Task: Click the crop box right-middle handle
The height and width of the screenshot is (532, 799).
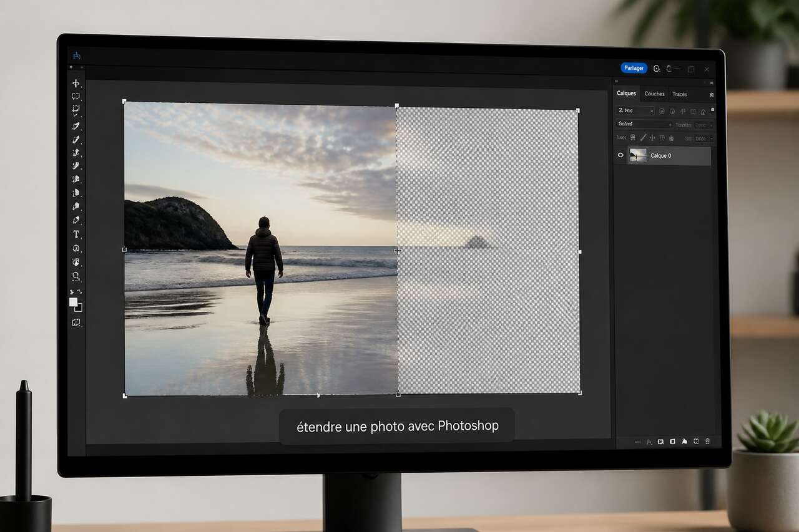Action: 579,252
